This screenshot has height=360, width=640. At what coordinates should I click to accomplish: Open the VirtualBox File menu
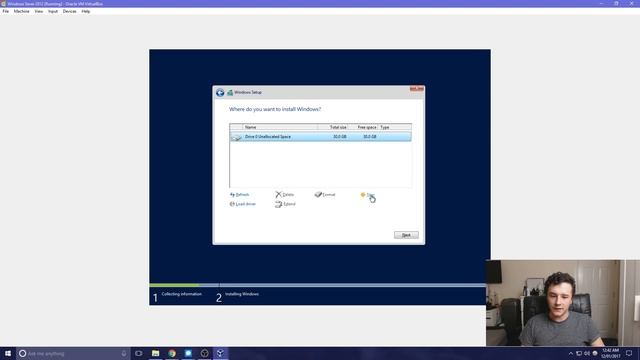pos(6,11)
